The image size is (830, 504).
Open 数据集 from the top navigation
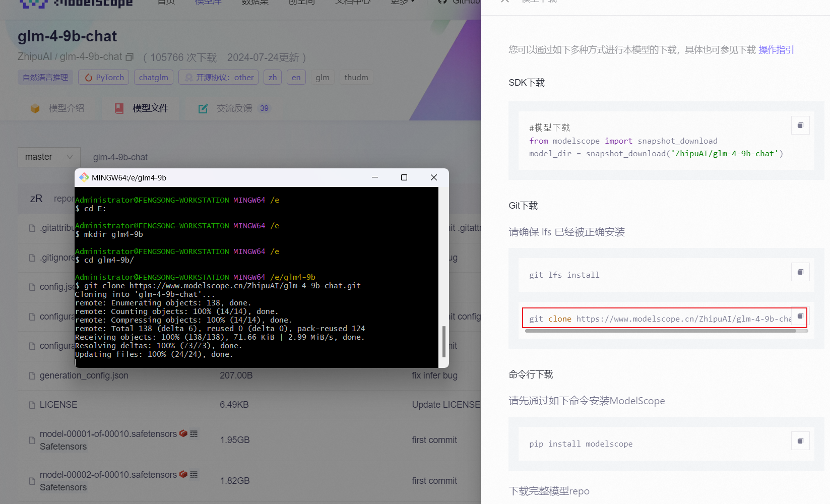tap(254, 2)
